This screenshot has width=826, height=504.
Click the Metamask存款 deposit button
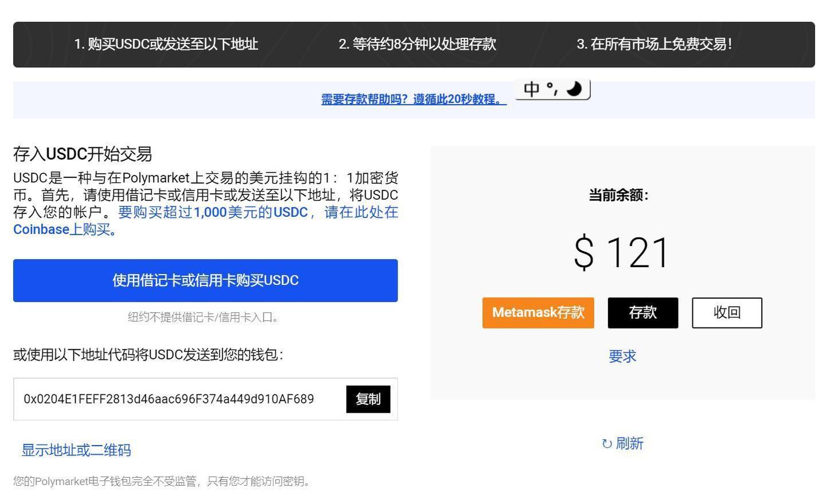pyautogui.click(x=538, y=312)
